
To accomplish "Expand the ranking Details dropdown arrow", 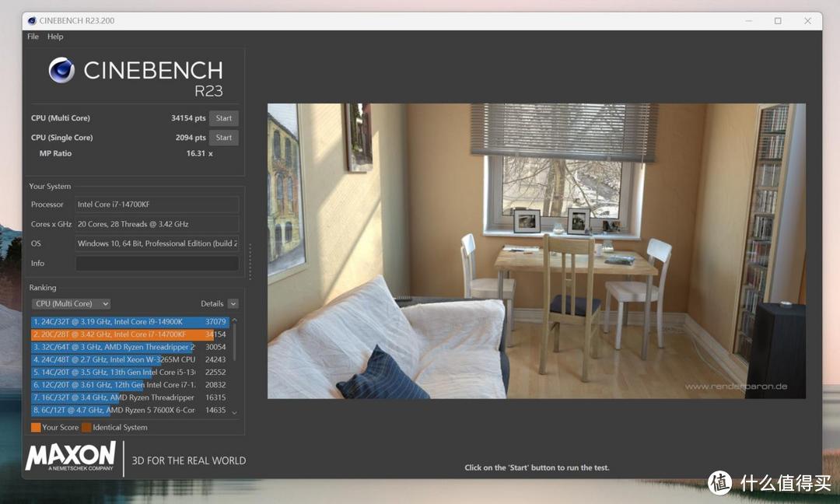I will (233, 303).
